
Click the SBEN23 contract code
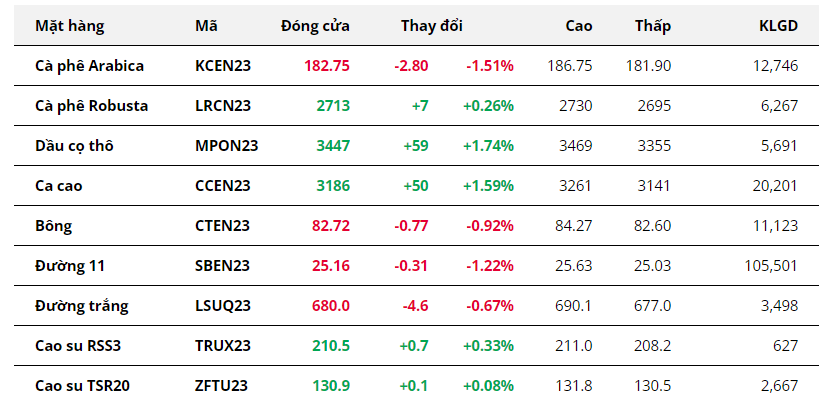coord(222,266)
